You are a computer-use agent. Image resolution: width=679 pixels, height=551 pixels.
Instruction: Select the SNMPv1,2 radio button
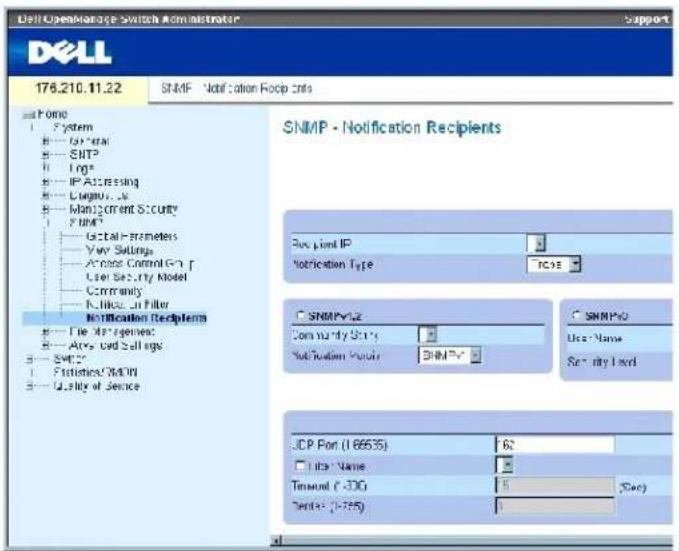pyautogui.click(x=300, y=315)
